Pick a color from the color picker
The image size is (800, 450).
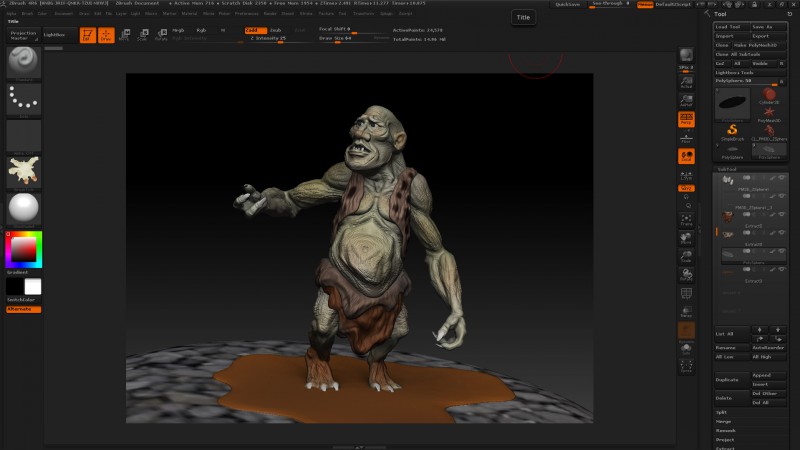coord(24,249)
